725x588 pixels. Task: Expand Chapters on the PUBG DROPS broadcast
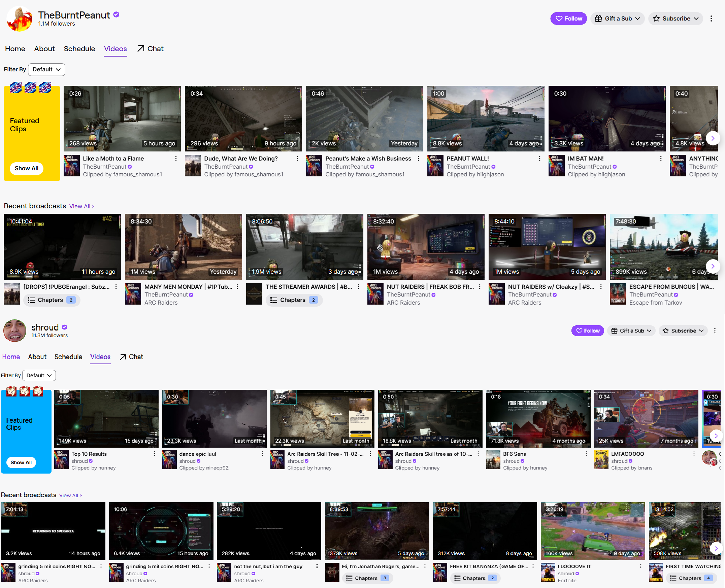(52, 300)
